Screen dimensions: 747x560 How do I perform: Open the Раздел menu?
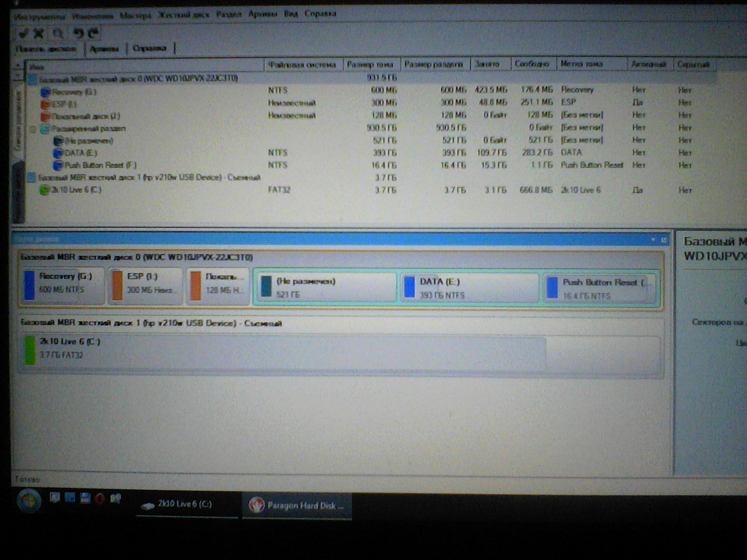coord(229,15)
